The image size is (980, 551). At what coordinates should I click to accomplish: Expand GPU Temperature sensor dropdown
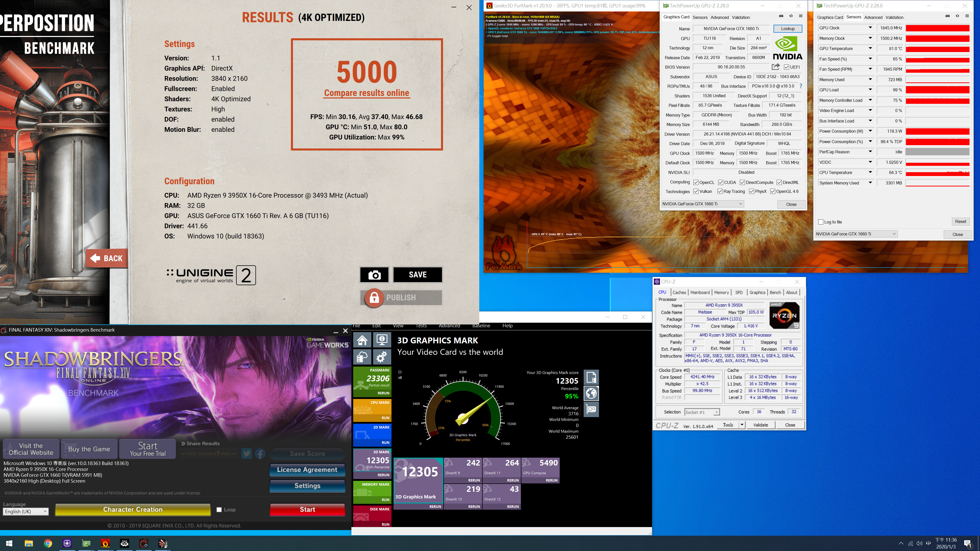pyautogui.click(x=870, y=48)
